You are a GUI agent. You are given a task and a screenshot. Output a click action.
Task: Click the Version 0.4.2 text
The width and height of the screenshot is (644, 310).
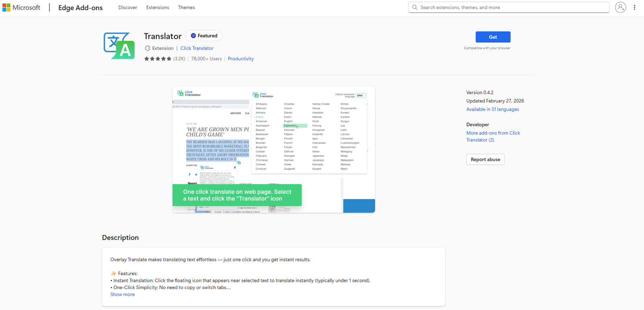click(480, 92)
